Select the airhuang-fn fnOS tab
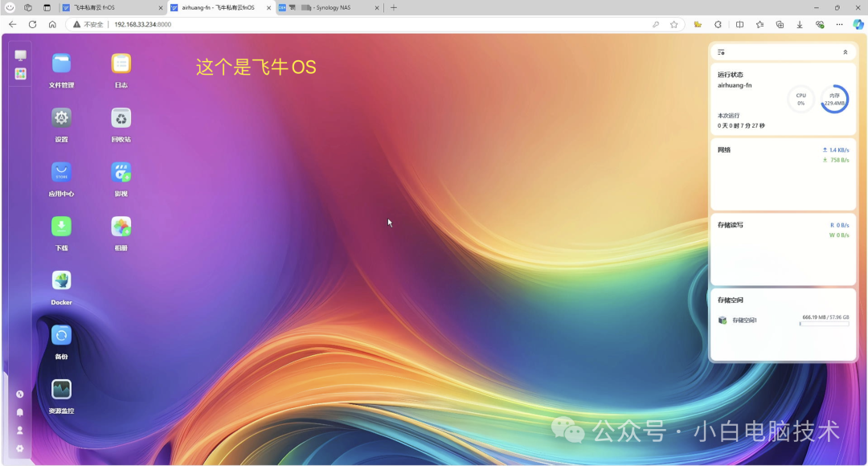868x466 pixels. 220,8
